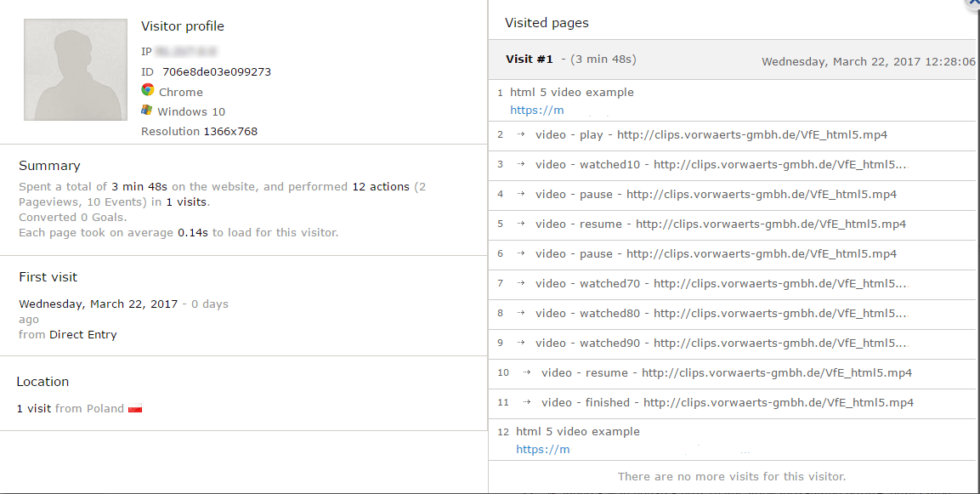Screen dimensions: 980x494
Task: Click the Poland flag icon under Location
Action: click(134, 408)
